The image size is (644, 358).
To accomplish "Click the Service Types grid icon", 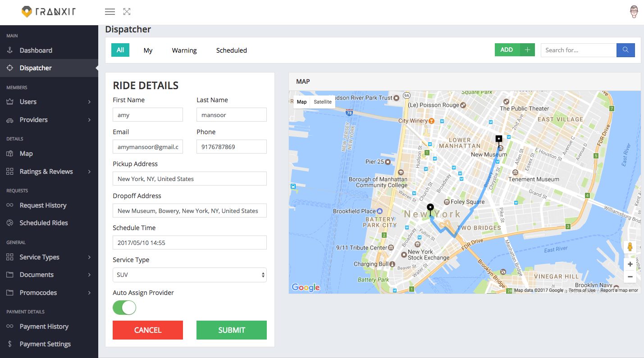I will pos(9,257).
